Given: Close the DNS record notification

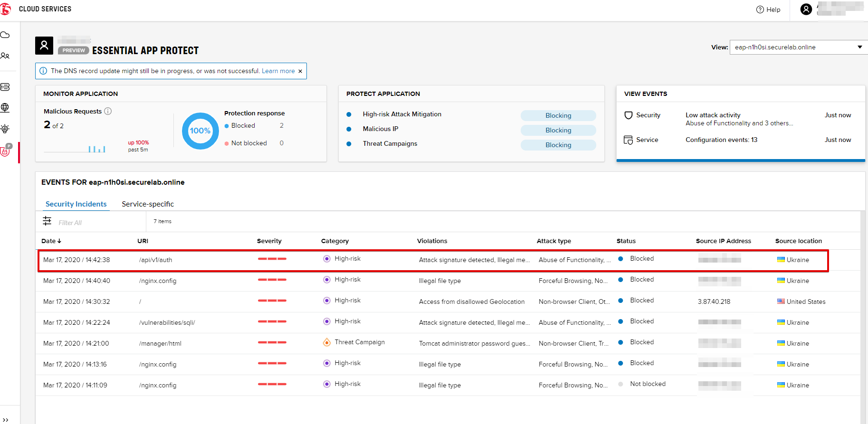Looking at the screenshot, I should click(x=300, y=71).
